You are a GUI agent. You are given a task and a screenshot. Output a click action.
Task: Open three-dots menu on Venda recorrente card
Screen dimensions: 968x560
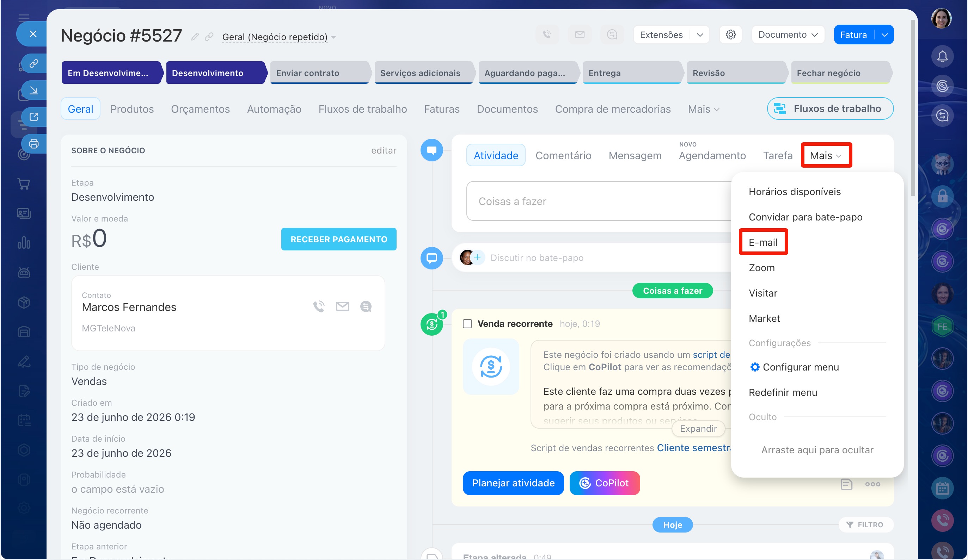[872, 484]
